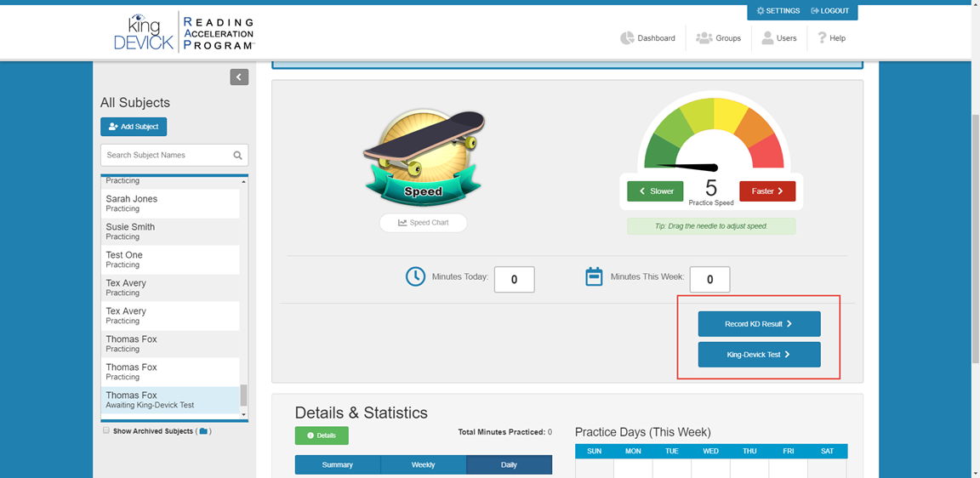Click the archived subjects folder icon
The width and height of the screenshot is (980, 478).
(203, 431)
